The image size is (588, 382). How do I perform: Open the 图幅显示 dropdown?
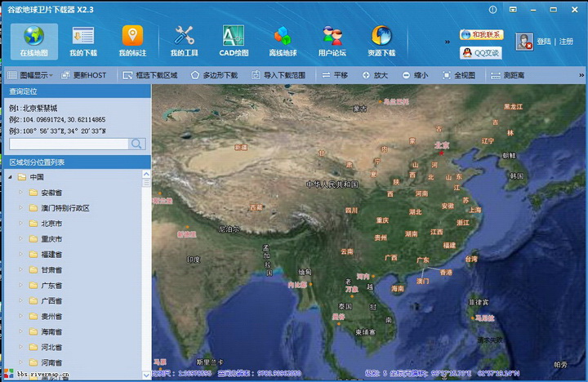[x=31, y=75]
